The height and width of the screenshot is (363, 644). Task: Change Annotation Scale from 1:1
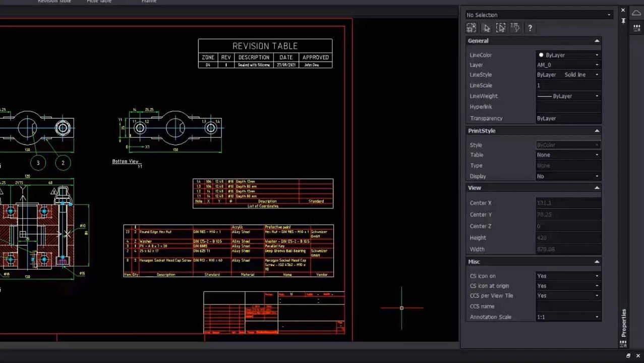[597, 317]
